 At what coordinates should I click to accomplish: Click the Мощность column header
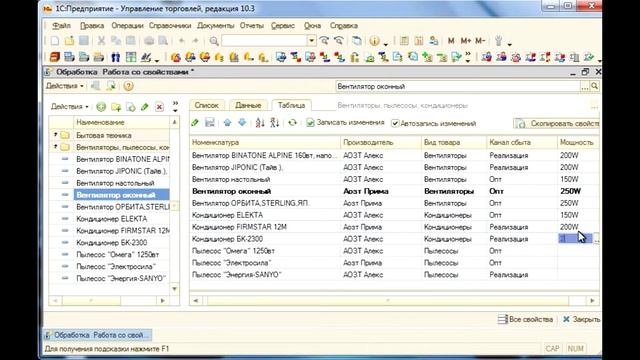(x=578, y=142)
